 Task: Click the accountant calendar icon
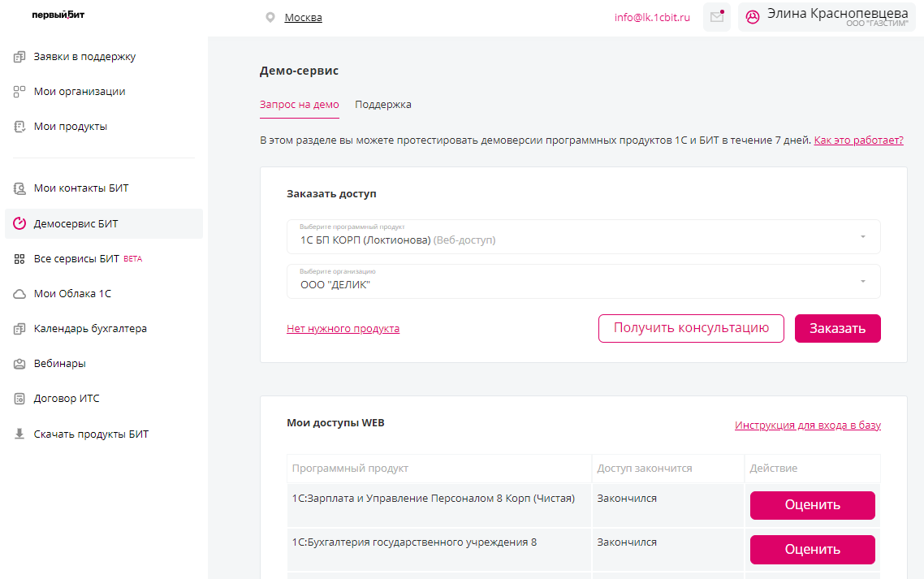(19, 329)
